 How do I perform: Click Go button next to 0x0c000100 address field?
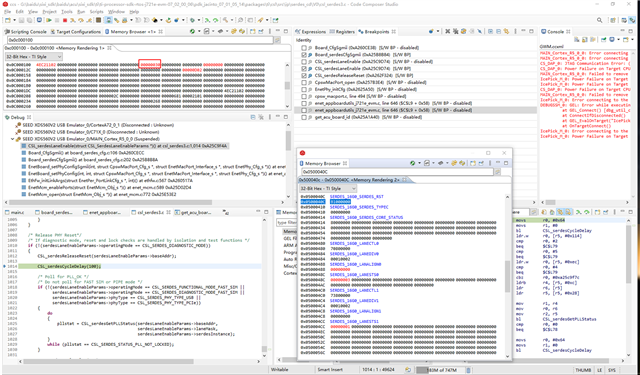click(277, 40)
